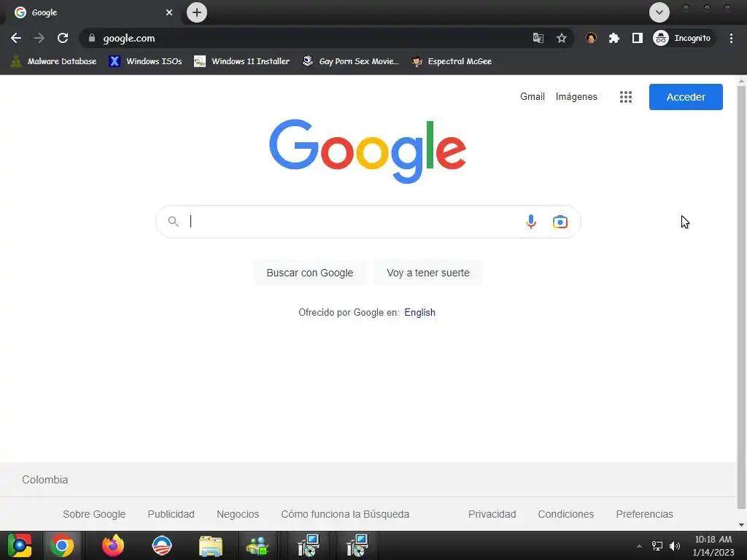Screen dimensions: 747x560
Task: Toggle the side panel icon
Action: point(638,38)
